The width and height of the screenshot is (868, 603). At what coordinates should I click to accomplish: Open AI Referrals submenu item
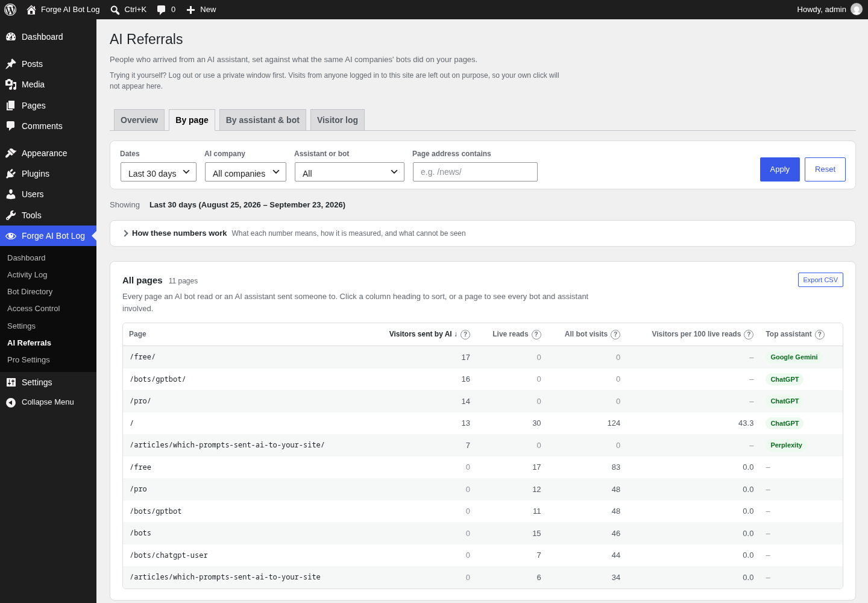(29, 343)
